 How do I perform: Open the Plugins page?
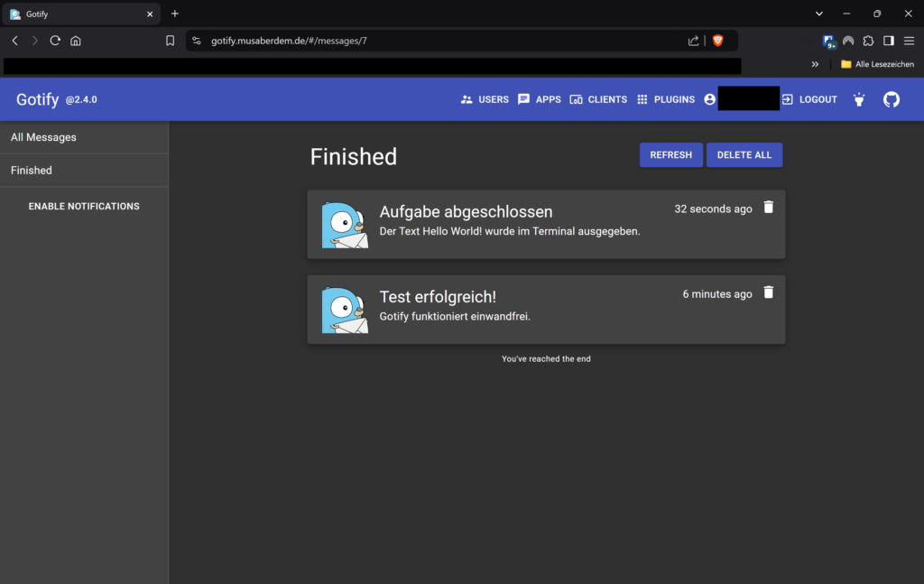pos(666,99)
